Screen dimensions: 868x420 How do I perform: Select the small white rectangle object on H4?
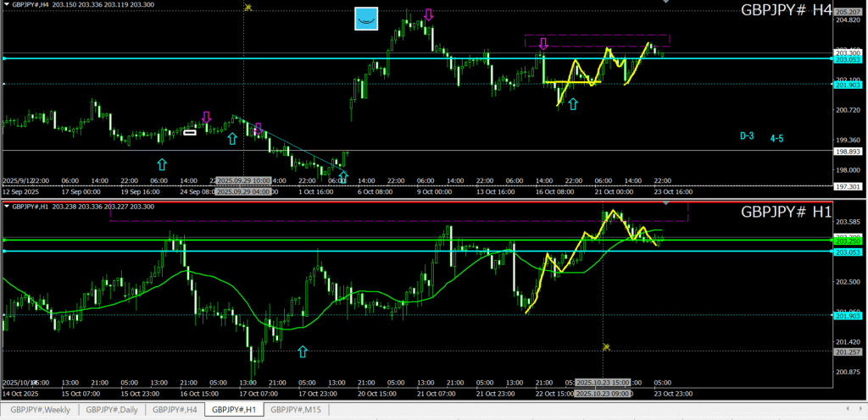(190, 132)
